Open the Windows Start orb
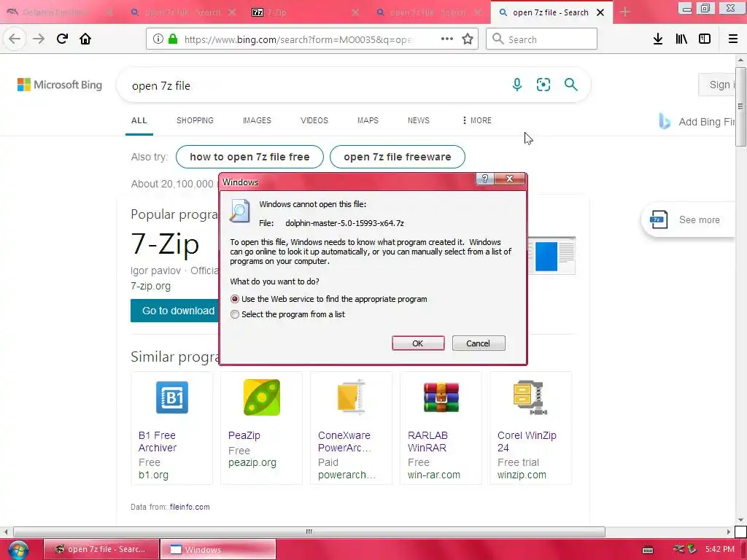The image size is (747, 560). tap(18, 550)
